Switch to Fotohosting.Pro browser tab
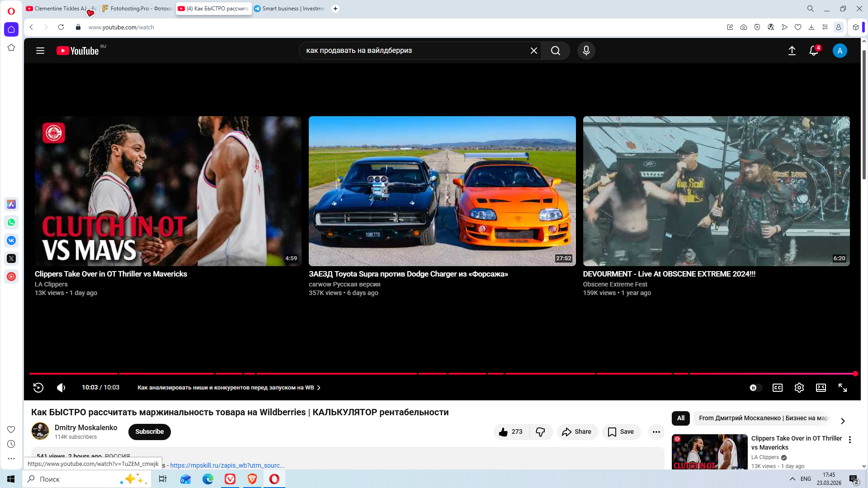The width and height of the screenshot is (868, 488). click(x=137, y=9)
